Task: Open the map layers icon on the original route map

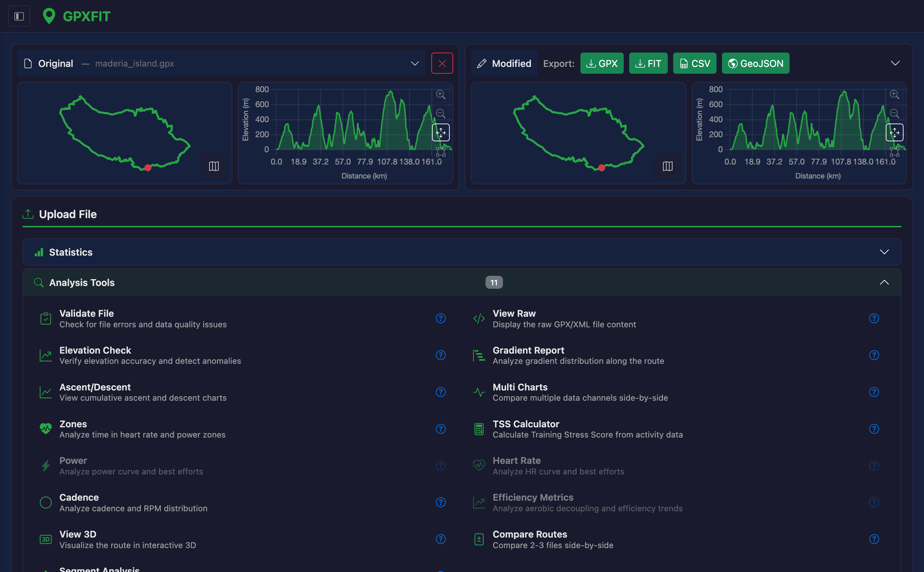Action: coord(214,166)
